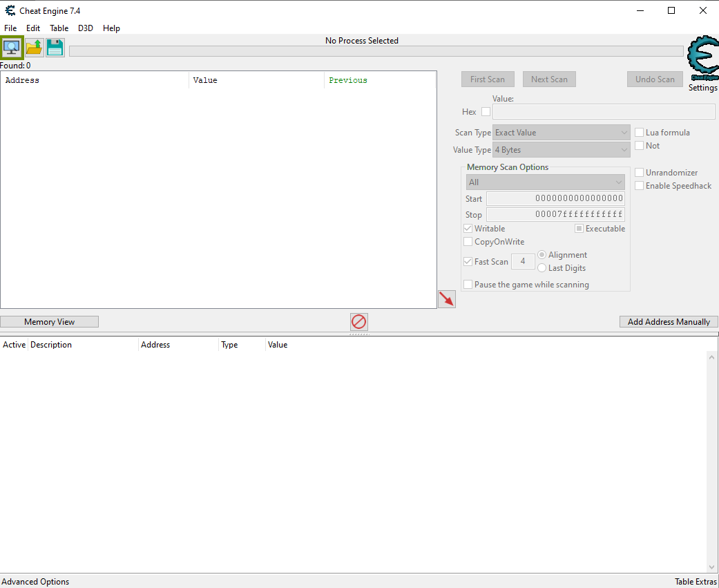Save the current table with the floppy disk icon
This screenshot has height=588, width=719.
click(x=55, y=48)
